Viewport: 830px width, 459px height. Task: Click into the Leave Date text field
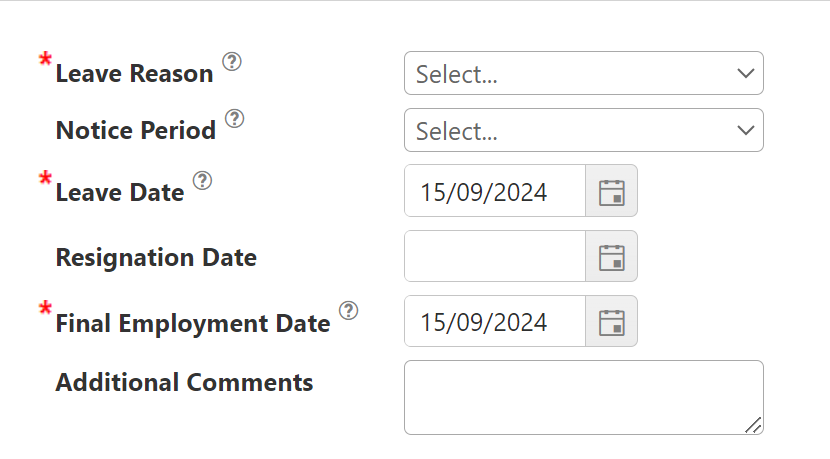point(495,191)
